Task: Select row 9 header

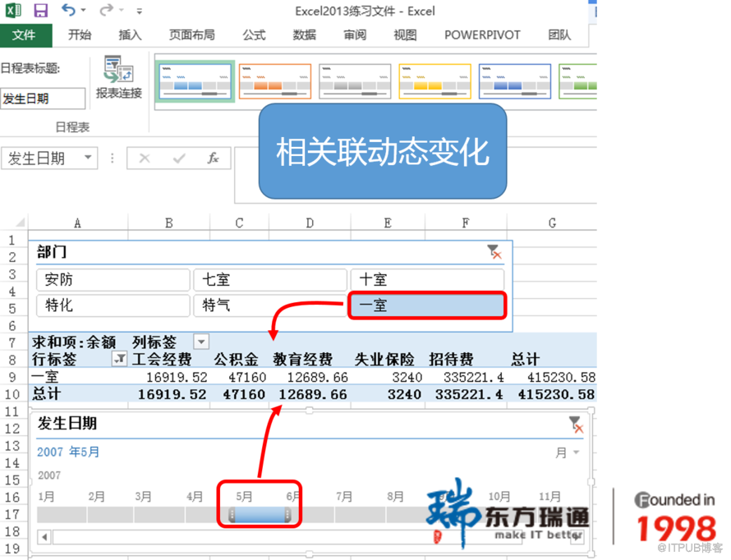Action: [13, 376]
